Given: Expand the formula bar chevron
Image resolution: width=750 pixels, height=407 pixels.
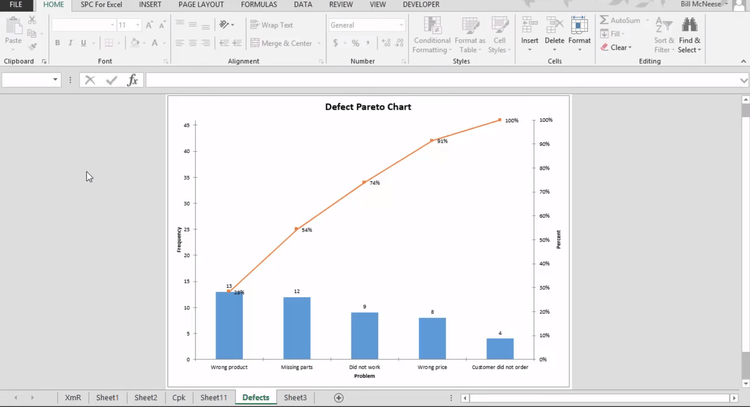Looking at the screenshot, I should tap(744, 80).
